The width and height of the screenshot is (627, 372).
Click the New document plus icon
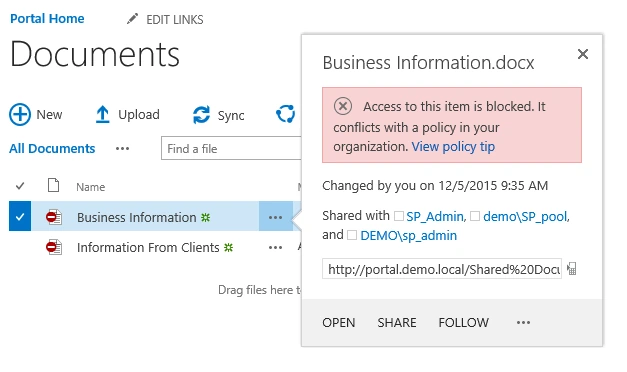click(20, 114)
